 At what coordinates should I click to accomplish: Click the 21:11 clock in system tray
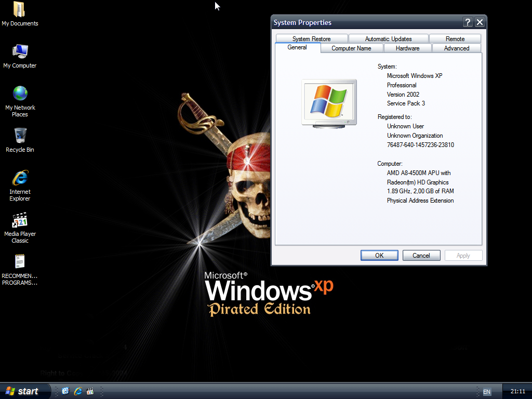pos(517,391)
